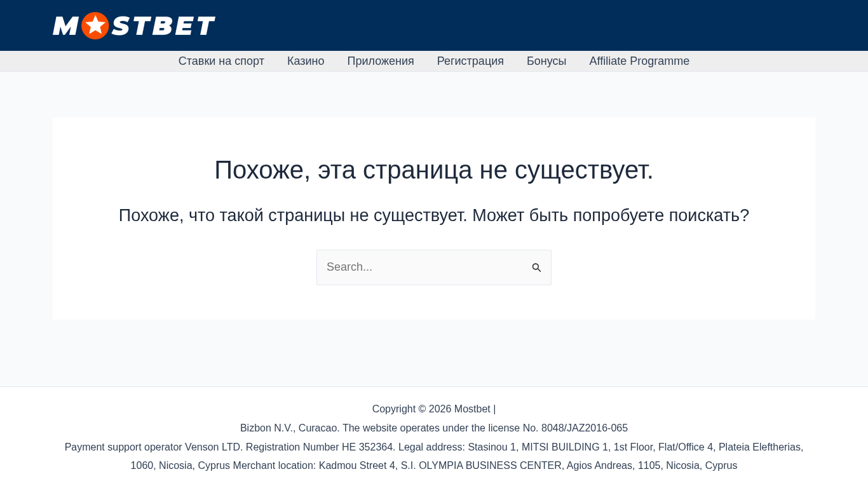Click the empty dark blue header area

click(540, 25)
